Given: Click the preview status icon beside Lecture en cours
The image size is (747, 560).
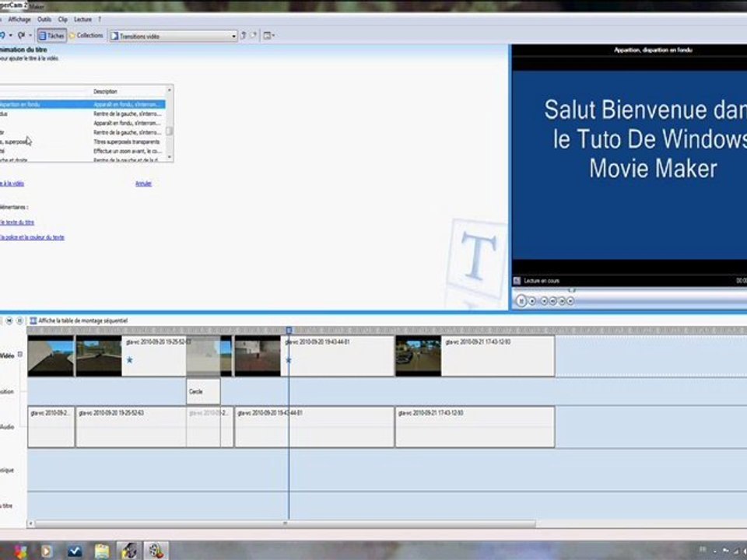Looking at the screenshot, I should (517, 281).
